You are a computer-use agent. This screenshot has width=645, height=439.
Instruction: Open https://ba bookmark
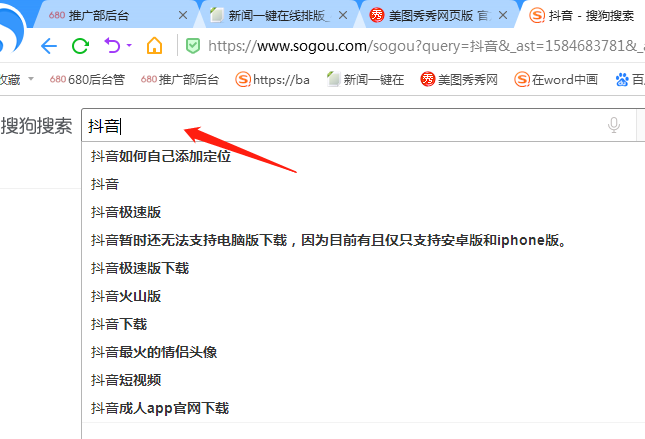272,79
